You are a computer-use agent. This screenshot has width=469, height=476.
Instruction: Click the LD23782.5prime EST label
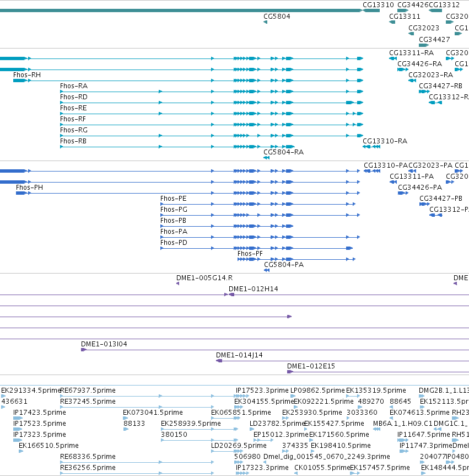[x=277, y=424]
